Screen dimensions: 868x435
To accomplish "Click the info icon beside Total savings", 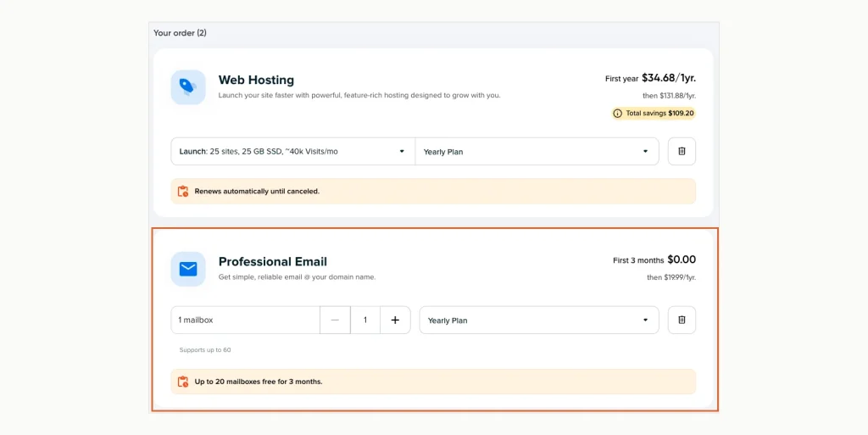I will (x=618, y=114).
